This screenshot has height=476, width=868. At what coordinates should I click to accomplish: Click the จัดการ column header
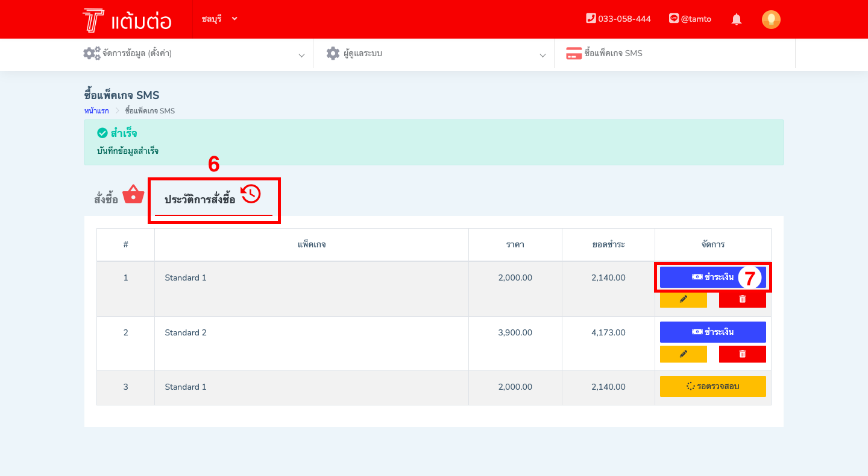coord(713,244)
